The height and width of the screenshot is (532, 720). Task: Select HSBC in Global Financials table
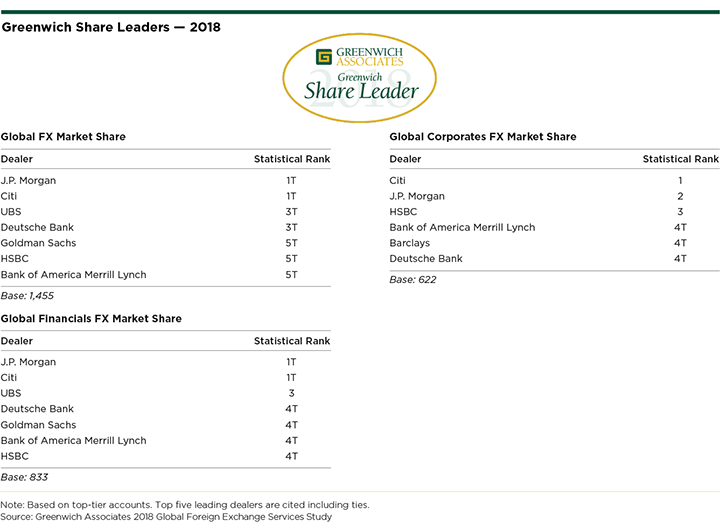pos(15,456)
